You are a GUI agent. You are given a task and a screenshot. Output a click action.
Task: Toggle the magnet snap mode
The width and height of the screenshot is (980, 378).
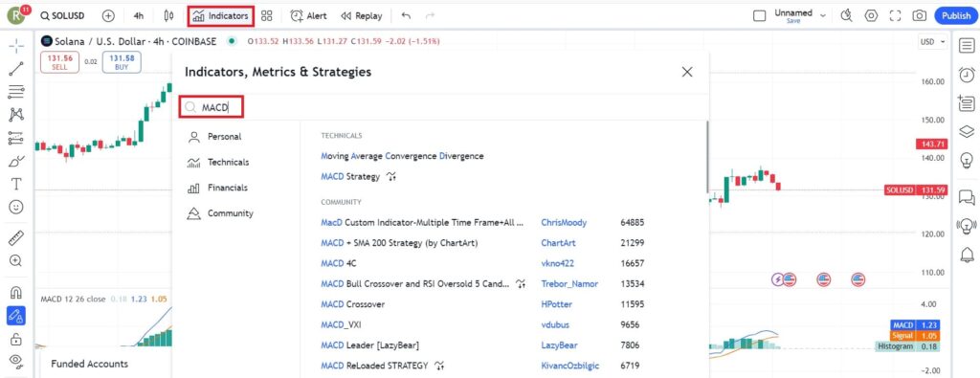16,293
